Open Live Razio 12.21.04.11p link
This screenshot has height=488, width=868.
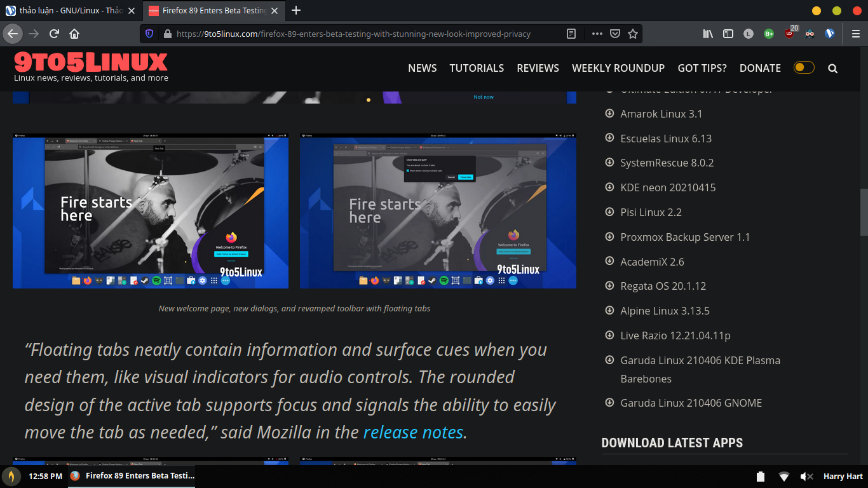675,335
